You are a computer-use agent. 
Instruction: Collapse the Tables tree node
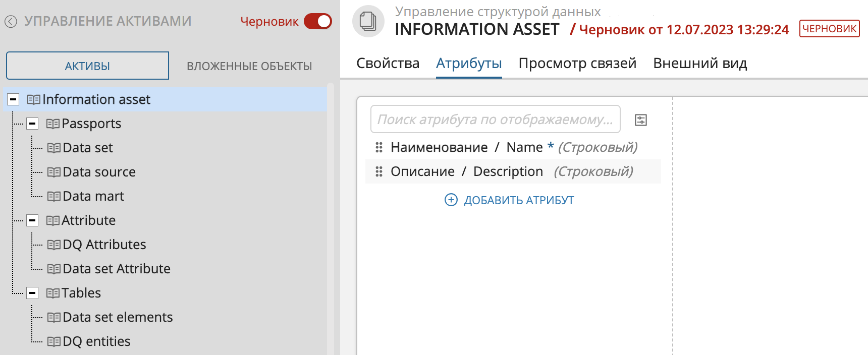tap(32, 293)
